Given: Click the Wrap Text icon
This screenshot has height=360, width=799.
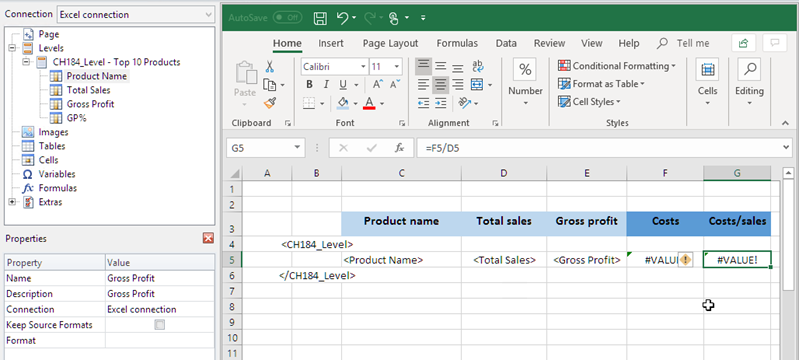Looking at the screenshot, I should tap(477, 66).
